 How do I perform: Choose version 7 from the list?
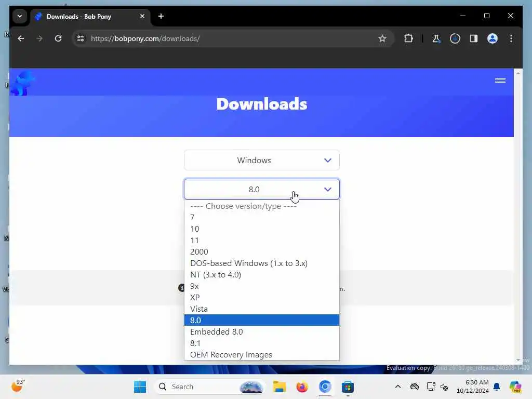pos(262,218)
